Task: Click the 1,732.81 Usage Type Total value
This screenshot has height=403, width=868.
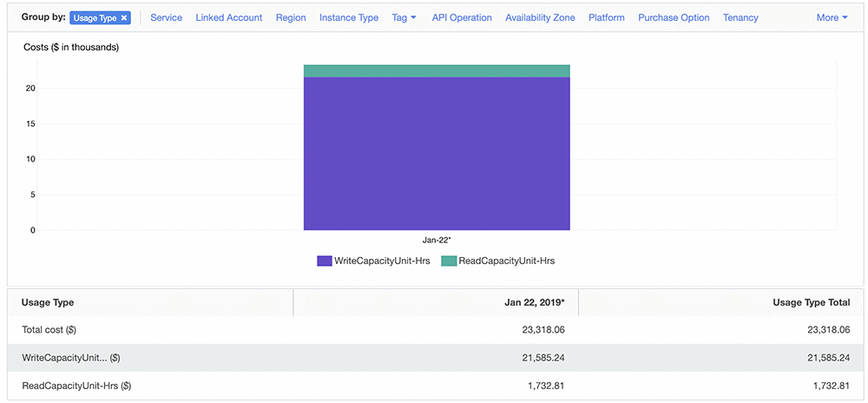Action: click(832, 386)
